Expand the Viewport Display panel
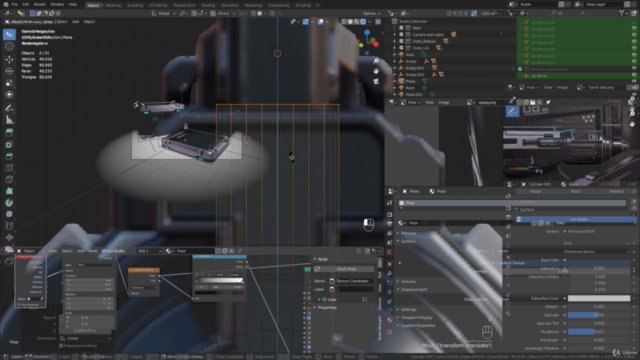The height and width of the screenshot is (360, 640). 416,318
